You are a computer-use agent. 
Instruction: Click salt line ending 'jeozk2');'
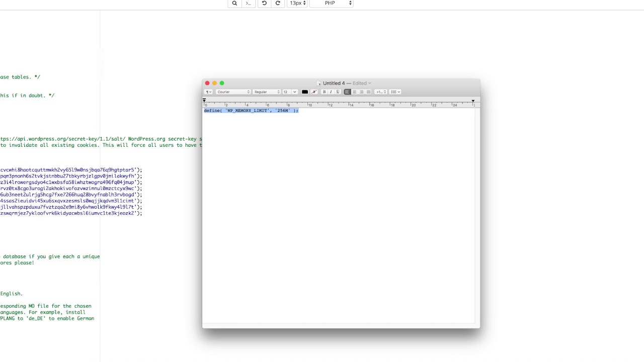(x=71, y=213)
